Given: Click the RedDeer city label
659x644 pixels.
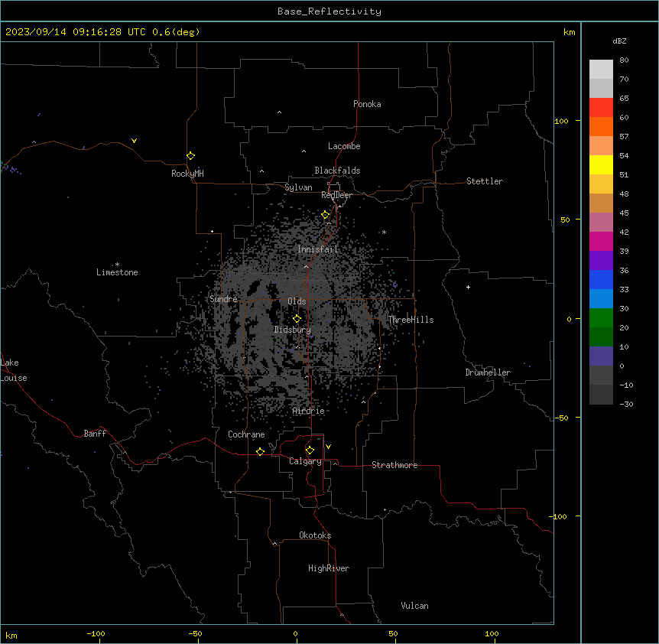Looking at the screenshot, I should click(336, 195).
